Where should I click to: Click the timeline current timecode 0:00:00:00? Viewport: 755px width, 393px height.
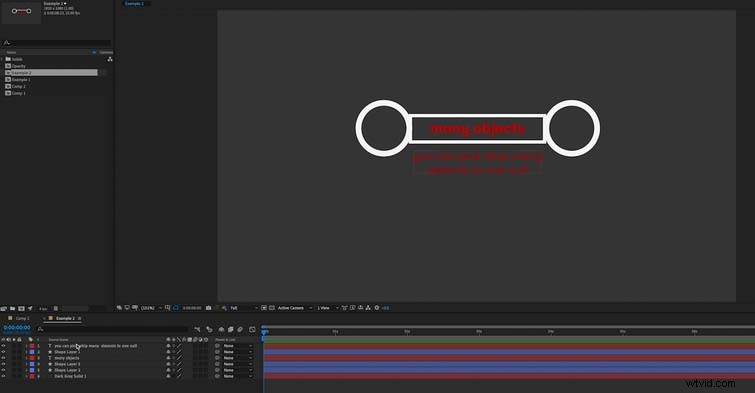[17, 328]
